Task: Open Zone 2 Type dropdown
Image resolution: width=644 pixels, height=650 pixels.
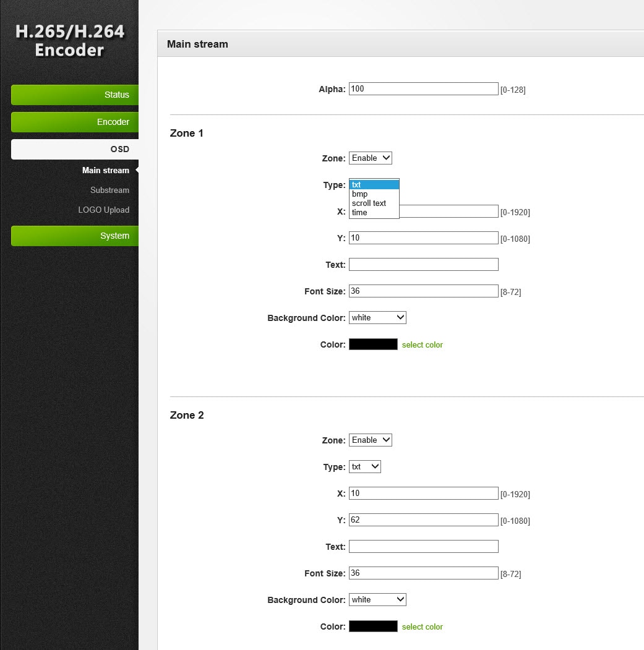Action: point(364,467)
